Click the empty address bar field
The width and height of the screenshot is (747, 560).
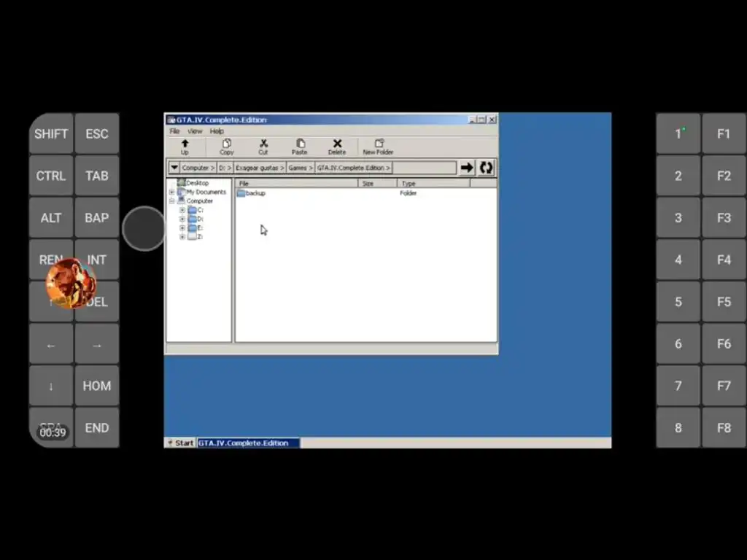click(x=424, y=168)
